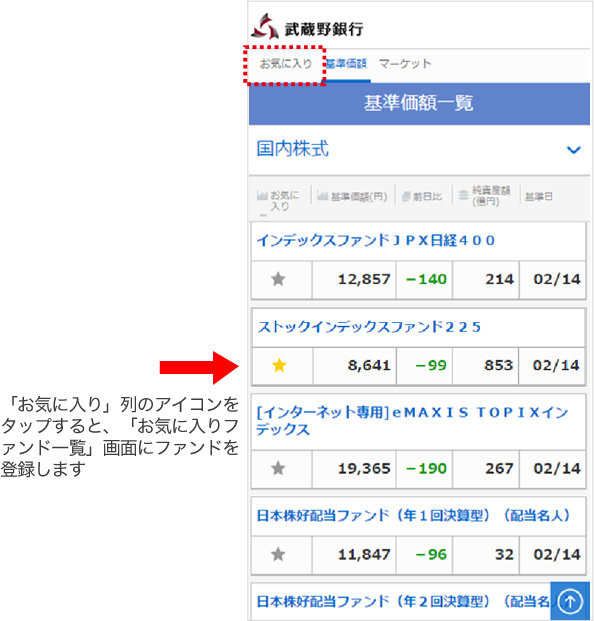Select the 214 net assets cell
Screen dimensions: 594x621
pos(486,280)
